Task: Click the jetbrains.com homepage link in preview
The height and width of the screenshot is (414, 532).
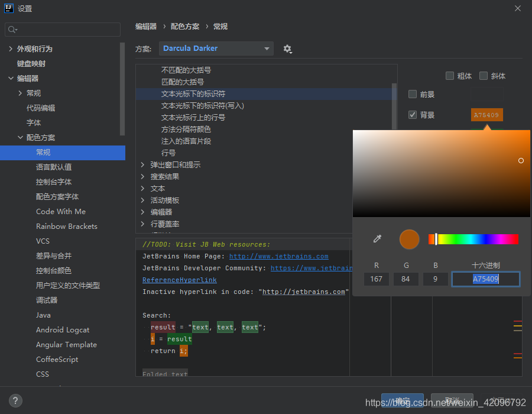Action: [x=279, y=256]
